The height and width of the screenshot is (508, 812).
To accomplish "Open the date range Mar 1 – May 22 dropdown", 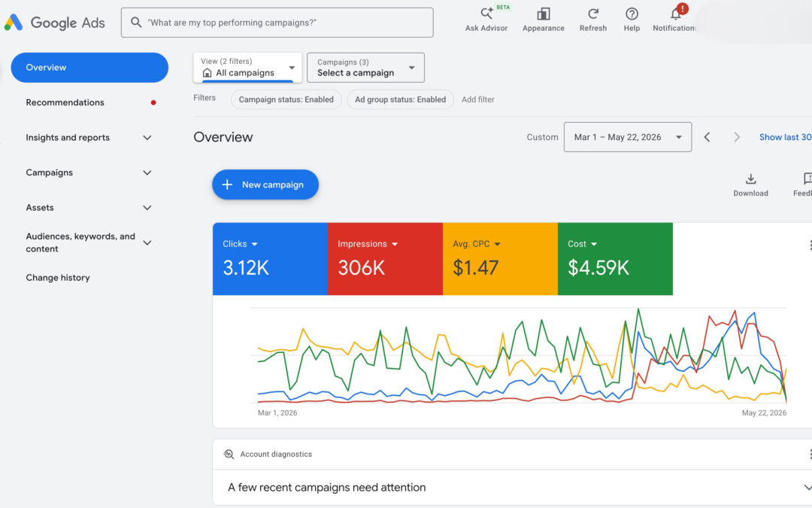I will pos(628,137).
